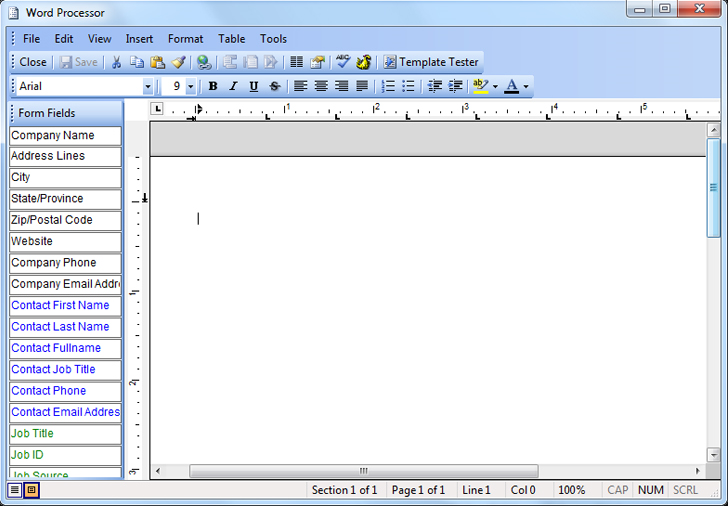728x506 pixels.
Task: Apply bulleted list
Action: pos(408,86)
